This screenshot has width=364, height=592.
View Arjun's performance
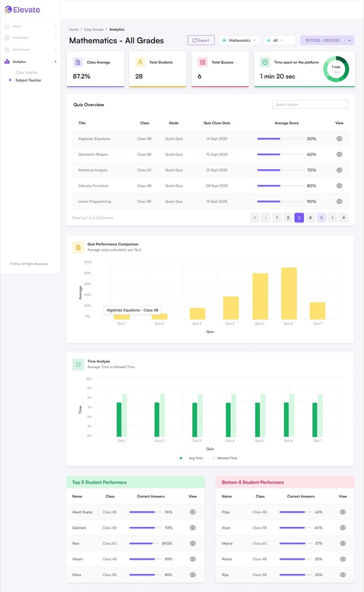pos(343,528)
